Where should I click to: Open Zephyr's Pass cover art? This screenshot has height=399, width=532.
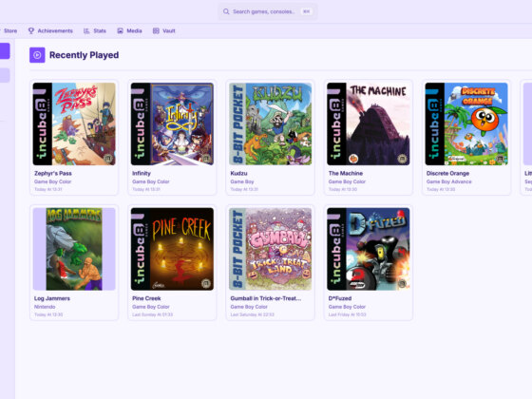click(74, 124)
